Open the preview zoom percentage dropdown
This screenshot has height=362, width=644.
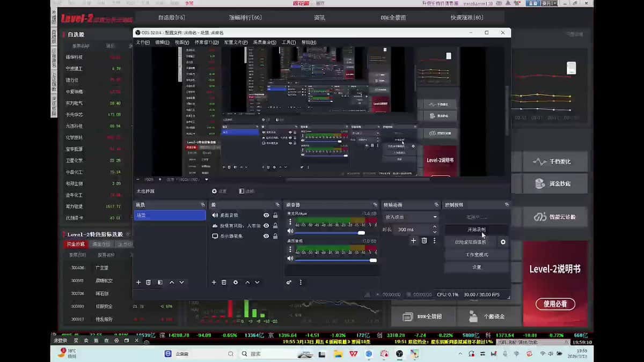149,179
